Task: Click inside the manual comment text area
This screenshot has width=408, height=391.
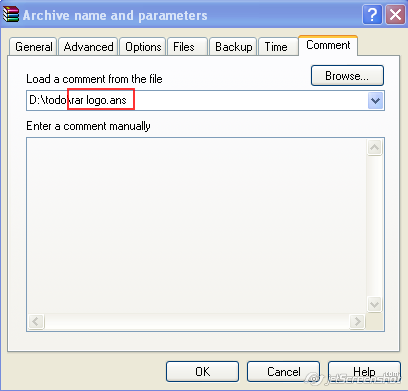Action: pos(197,226)
